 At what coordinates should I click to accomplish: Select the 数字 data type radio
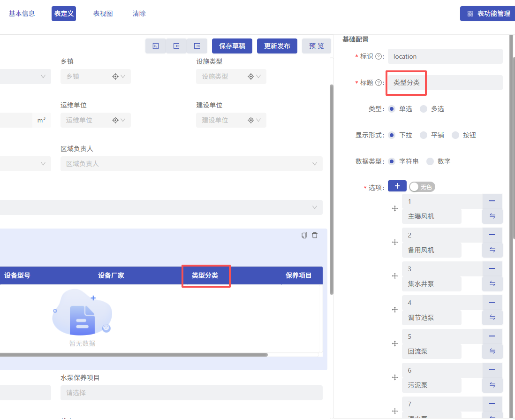(430, 161)
